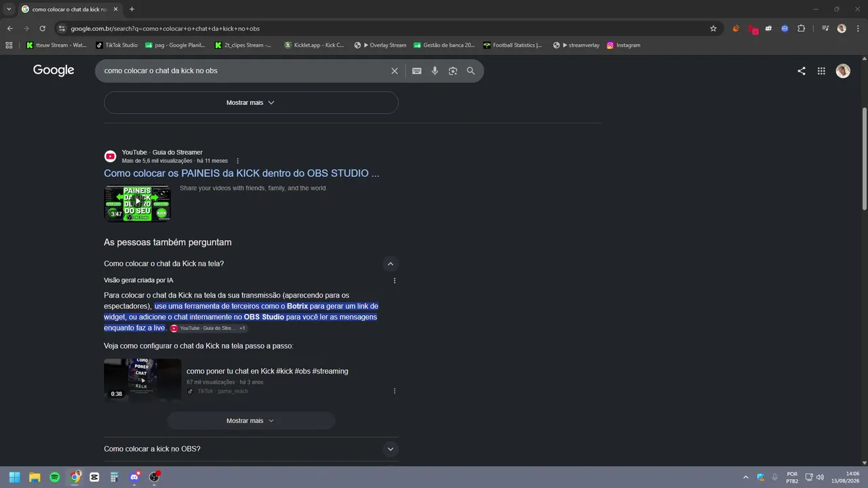Open more options for the YouTube result
The image size is (868, 488).
coord(237,161)
